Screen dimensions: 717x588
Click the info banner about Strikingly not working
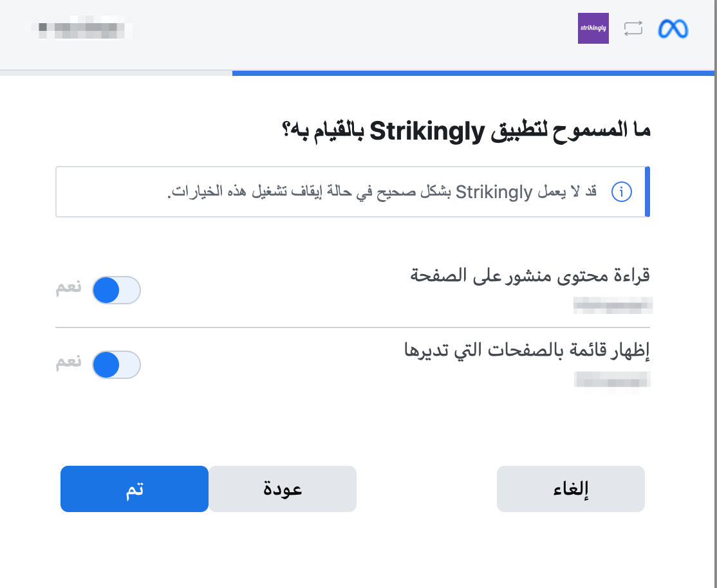tap(353, 192)
